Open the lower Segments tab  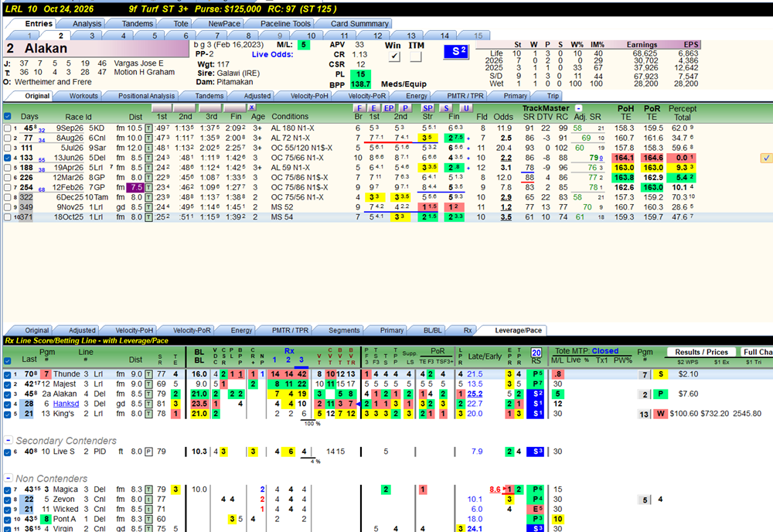coord(344,330)
